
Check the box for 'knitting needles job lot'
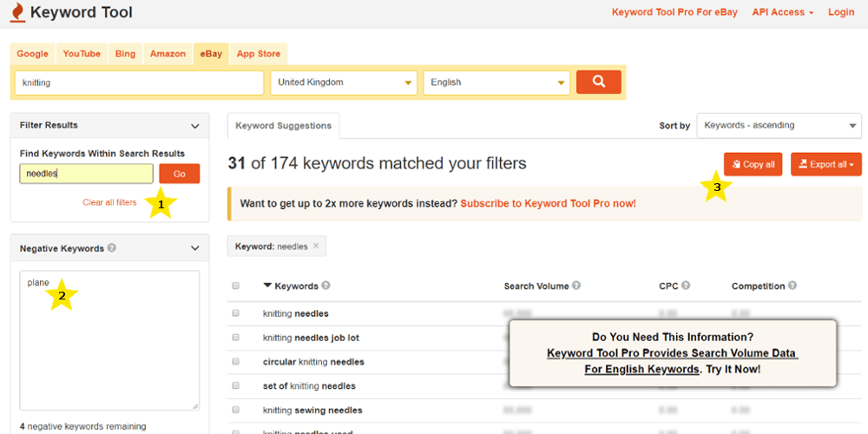(x=236, y=338)
